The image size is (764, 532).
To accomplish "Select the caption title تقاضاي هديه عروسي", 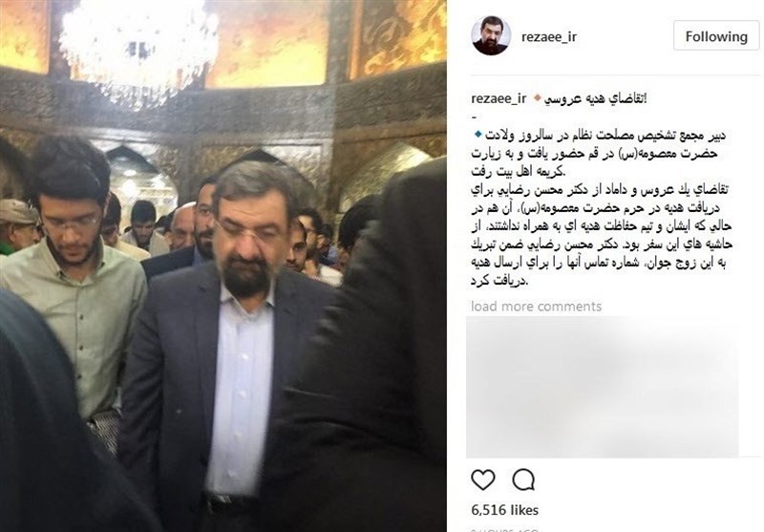I will 595,98.
